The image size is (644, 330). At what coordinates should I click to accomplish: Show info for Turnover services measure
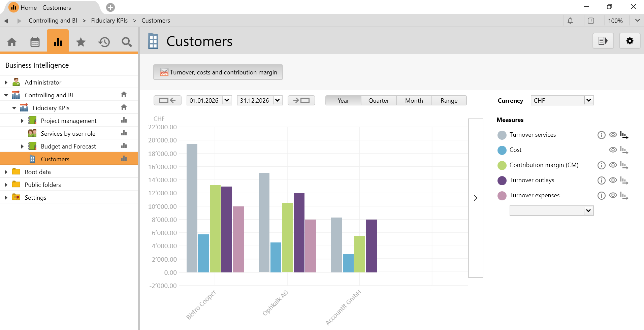click(601, 135)
